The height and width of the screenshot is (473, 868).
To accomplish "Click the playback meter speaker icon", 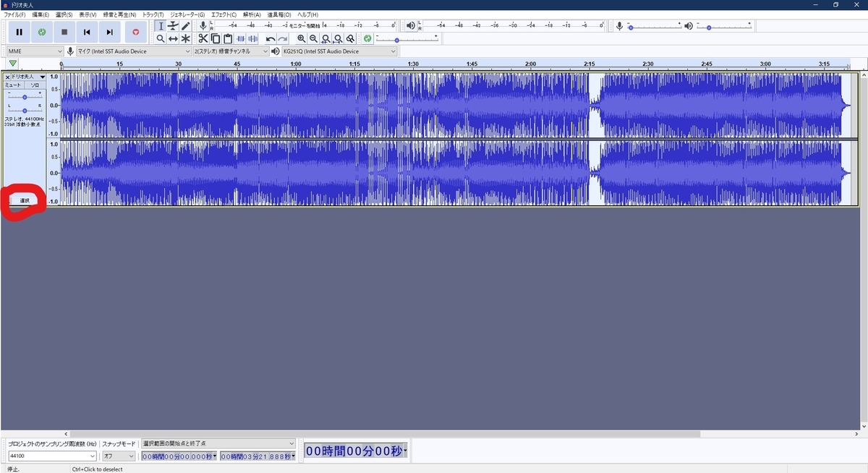I will pyautogui.click(x=411, y=25).
